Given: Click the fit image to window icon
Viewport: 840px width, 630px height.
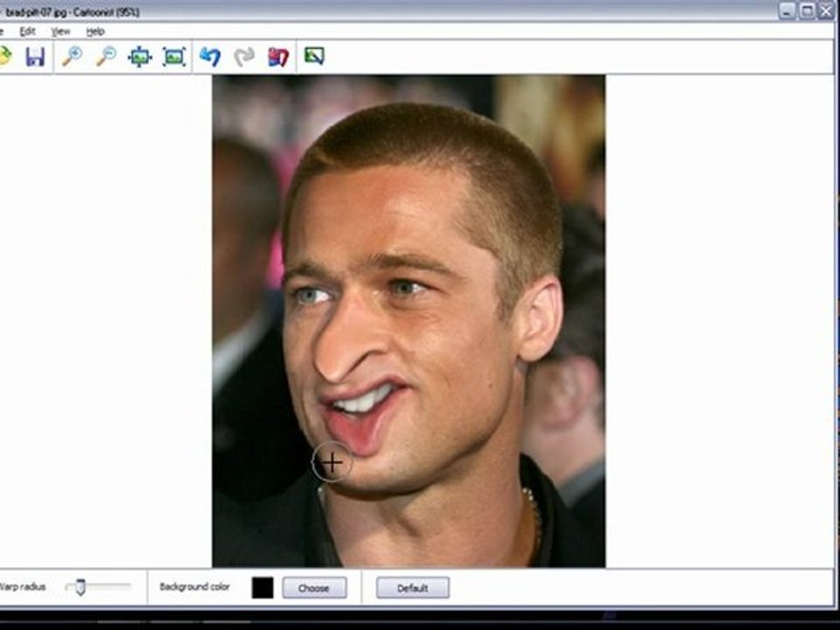Looking at the screenshot, I should (x=174, y=56).
